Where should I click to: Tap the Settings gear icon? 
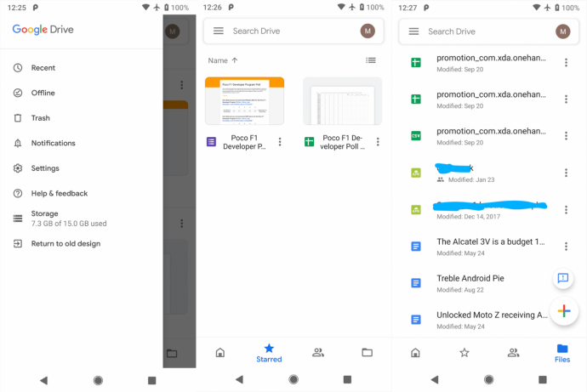click(18, 168)
